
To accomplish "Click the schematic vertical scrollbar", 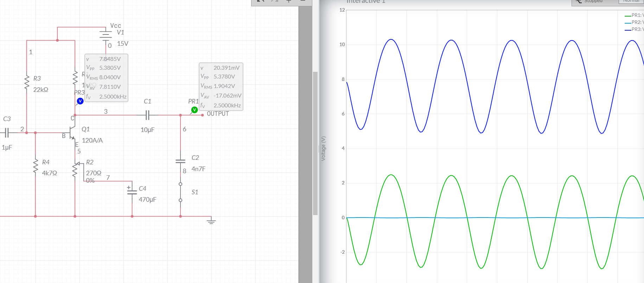I will coord(315,143).
